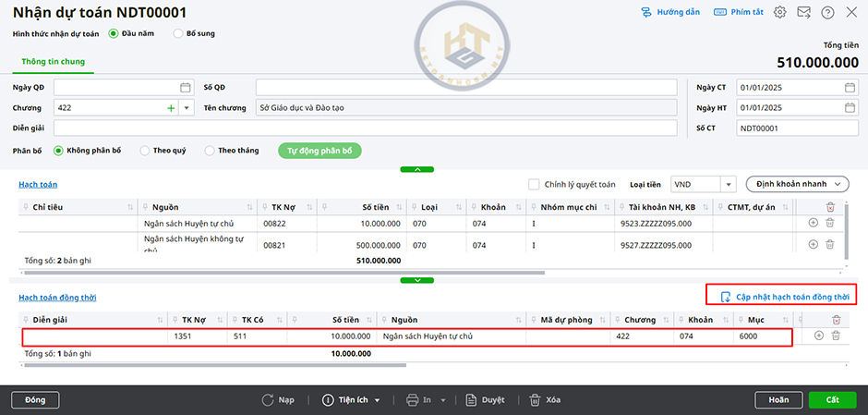Add row after the TK Nợ 1351 entry
The image size is (868, 415).
pos(818,336)
